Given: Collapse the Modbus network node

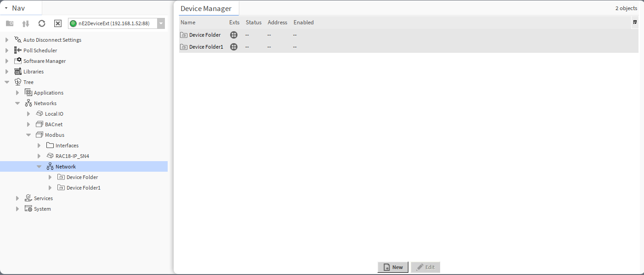Looking at the screenshot, I should click(x=28, y=135).
